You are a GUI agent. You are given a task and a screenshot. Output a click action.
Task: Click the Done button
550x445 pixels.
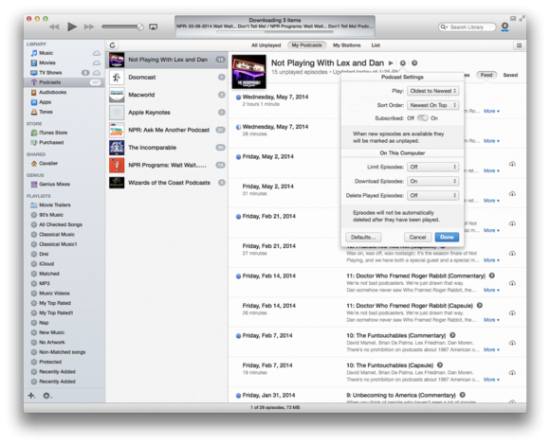click(447, 237)
